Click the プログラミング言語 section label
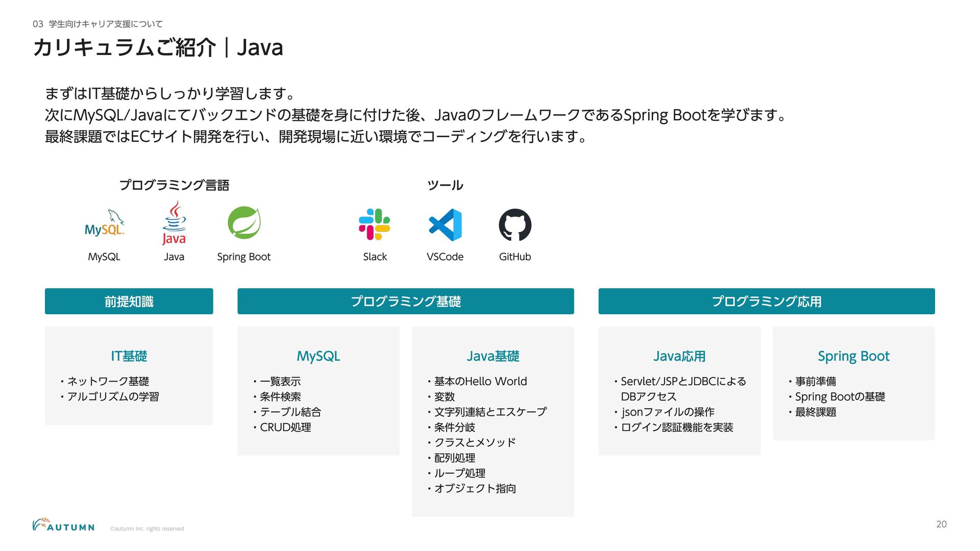Image resolution: width=980 pixels, height=551 pixels. point(174,185)
